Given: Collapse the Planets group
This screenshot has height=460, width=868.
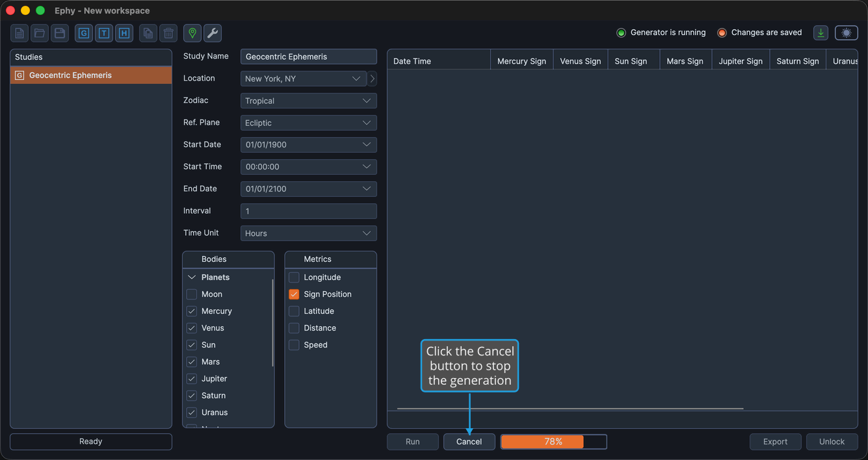Looking at the screenshot, I should tap(192, 277).
